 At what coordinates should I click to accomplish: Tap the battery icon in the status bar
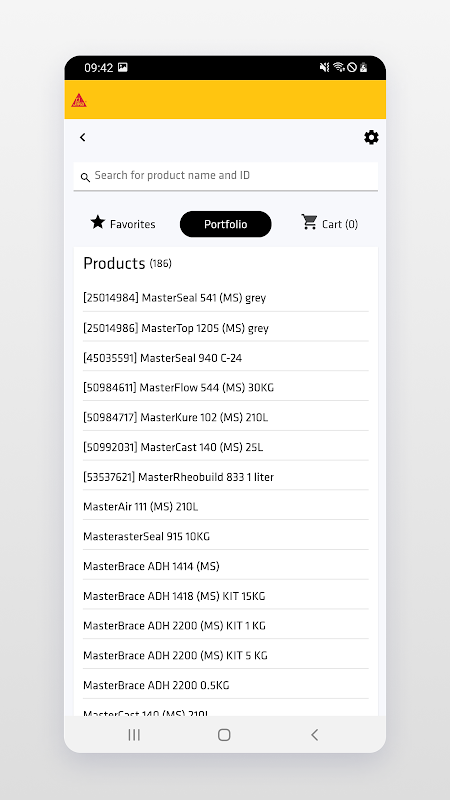363,67
